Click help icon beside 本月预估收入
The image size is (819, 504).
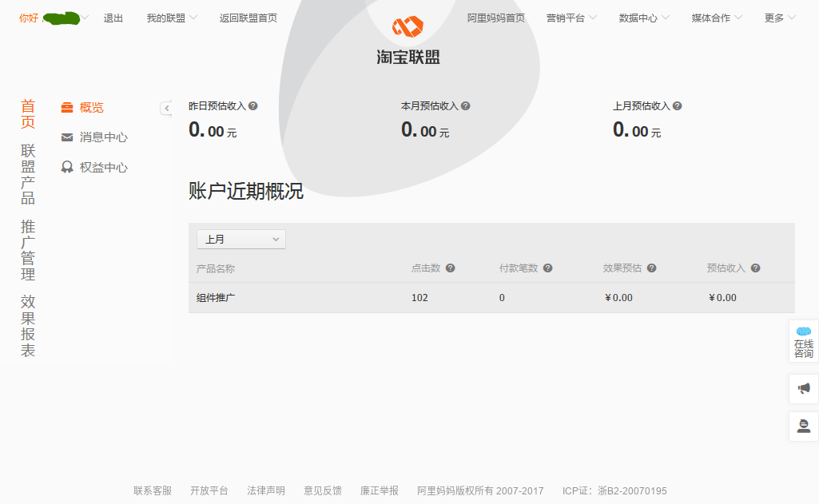[x=465, y=106]
